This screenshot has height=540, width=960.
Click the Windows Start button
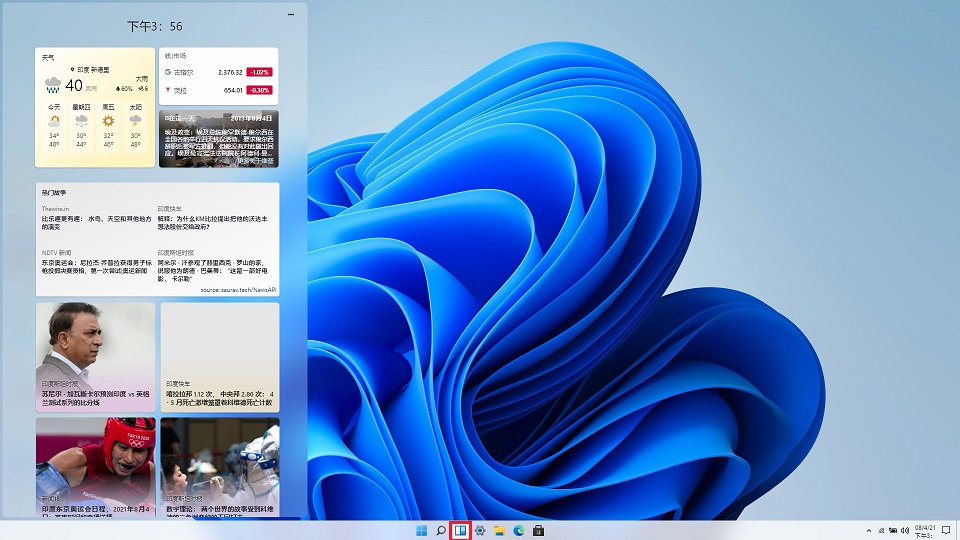point(421,531)
